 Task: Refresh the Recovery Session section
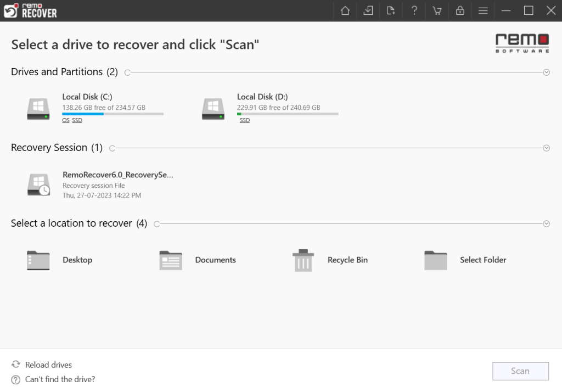click(x=112, y=148)
